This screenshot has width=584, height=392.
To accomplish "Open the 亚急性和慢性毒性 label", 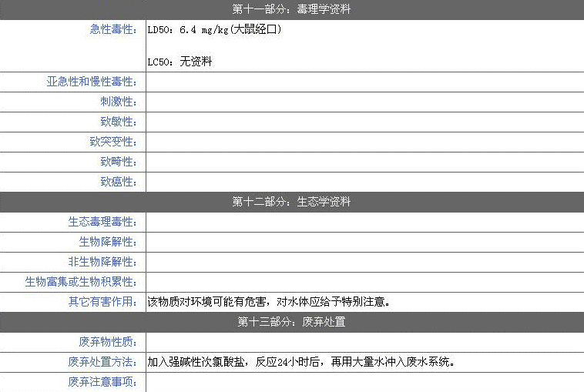I will tap(92, 82).
